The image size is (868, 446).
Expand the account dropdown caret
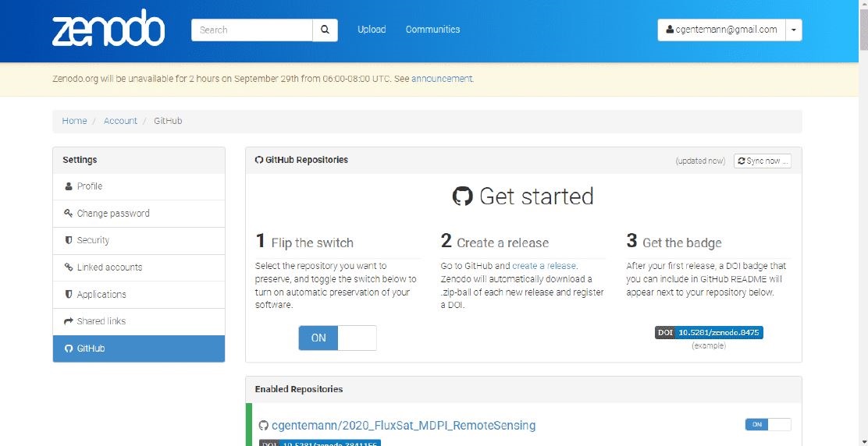point(794,30)
